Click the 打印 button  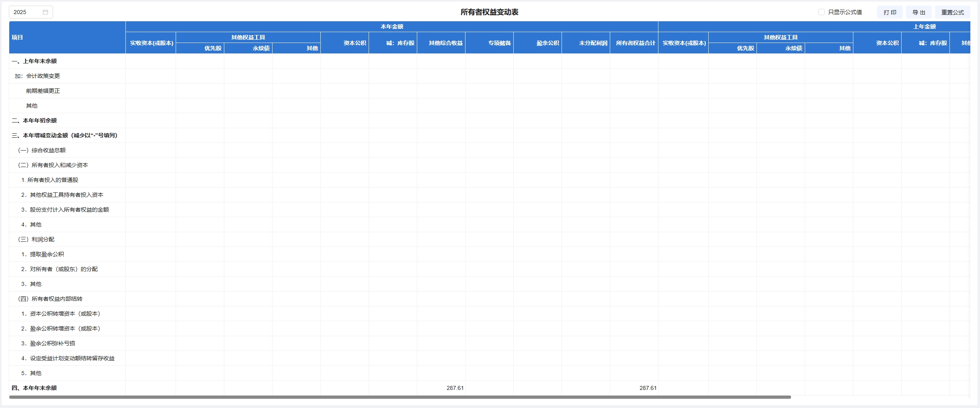(x=890, y=12)
